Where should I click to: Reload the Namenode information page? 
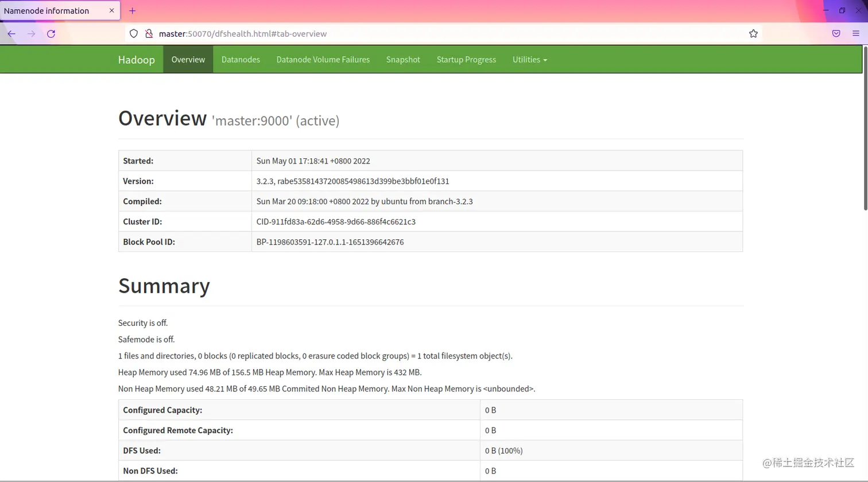[x=51, y=34]
